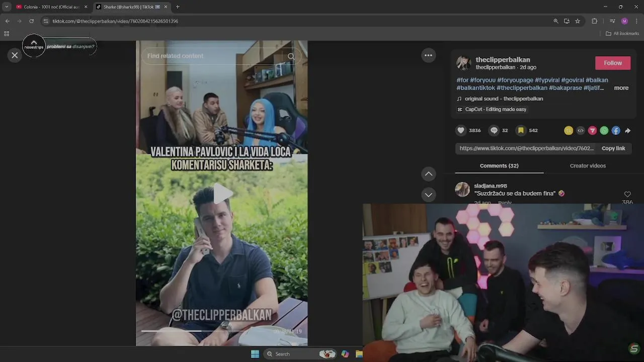Open more share options arrow
The height and width of the screenshot is (362, 644).
(x=627, y=131)
